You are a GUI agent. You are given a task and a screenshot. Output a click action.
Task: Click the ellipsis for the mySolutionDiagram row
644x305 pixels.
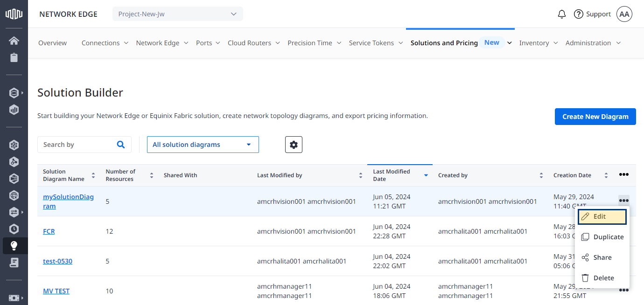click(624, 201)
